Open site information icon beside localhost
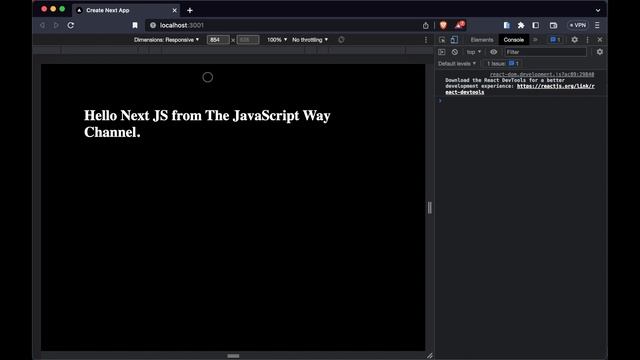 [x=153, y=25]
